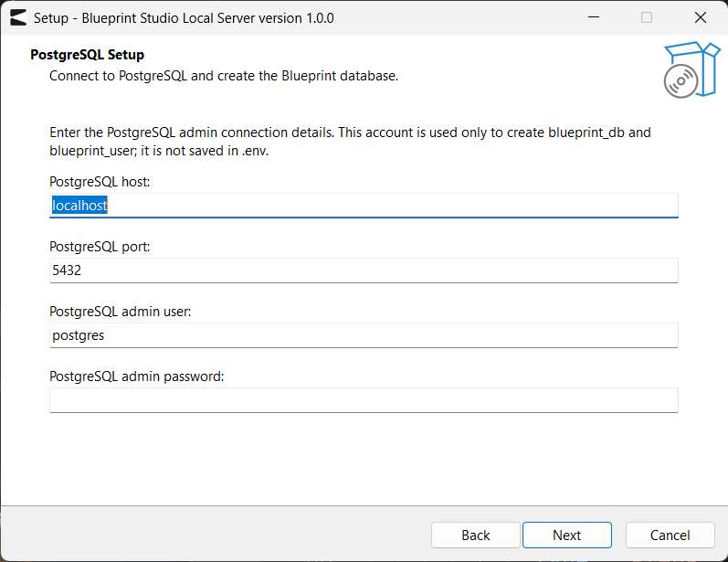Click into the PostgreSQL port field showing 5432
This screenshot has height=562, width=728.
364,270
